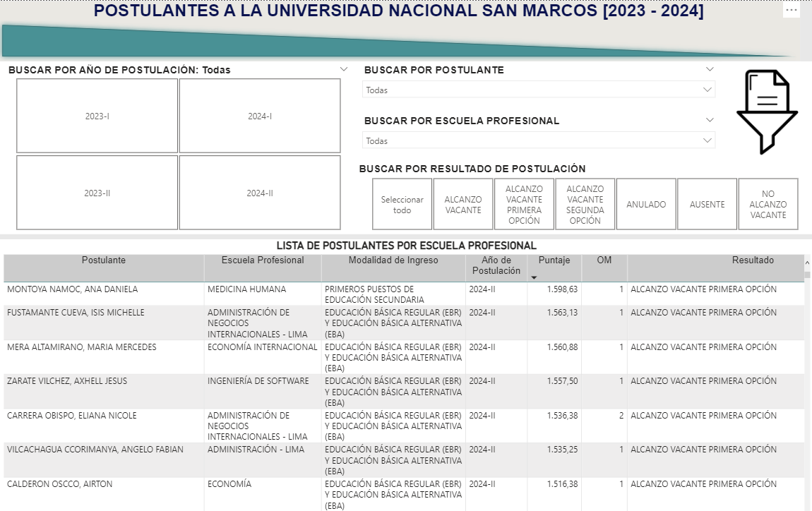This screenshot has height=511, width=812.
Task: Sort by the Postulante column header
Action: (104, 260)
